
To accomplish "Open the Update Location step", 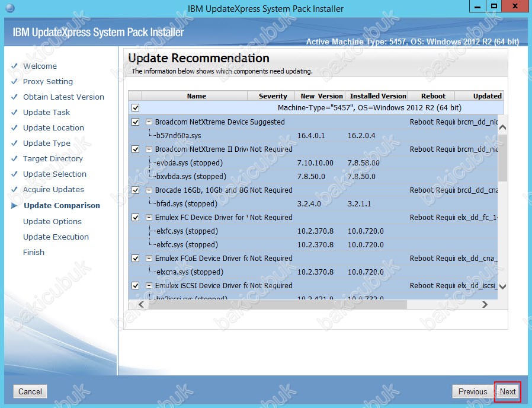I will 53,128.
